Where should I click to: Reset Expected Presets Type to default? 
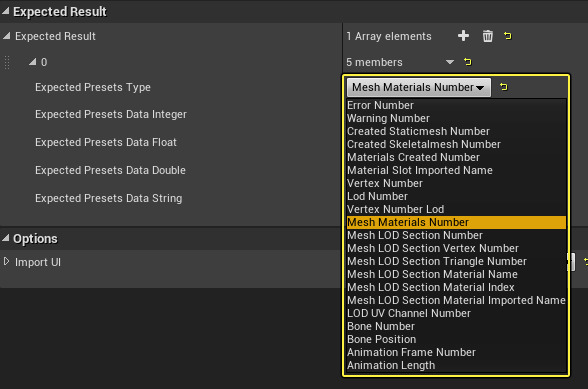click(x=504, y=87)
